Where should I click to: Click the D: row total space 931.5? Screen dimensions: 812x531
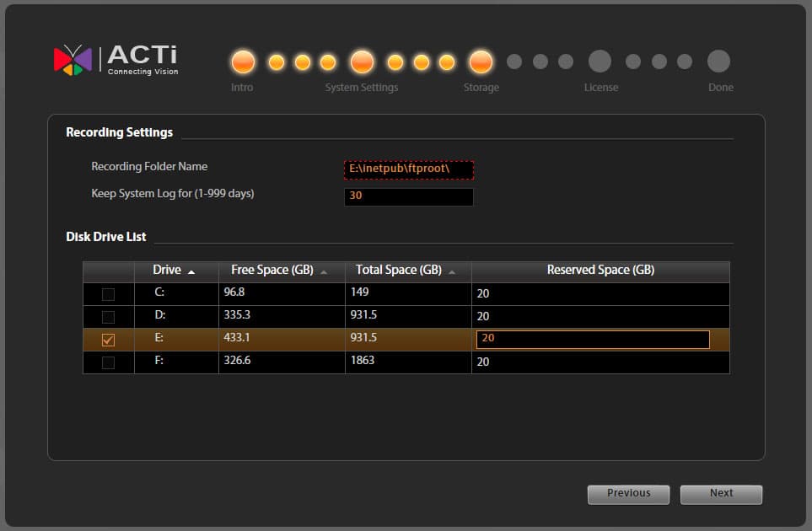363,315
